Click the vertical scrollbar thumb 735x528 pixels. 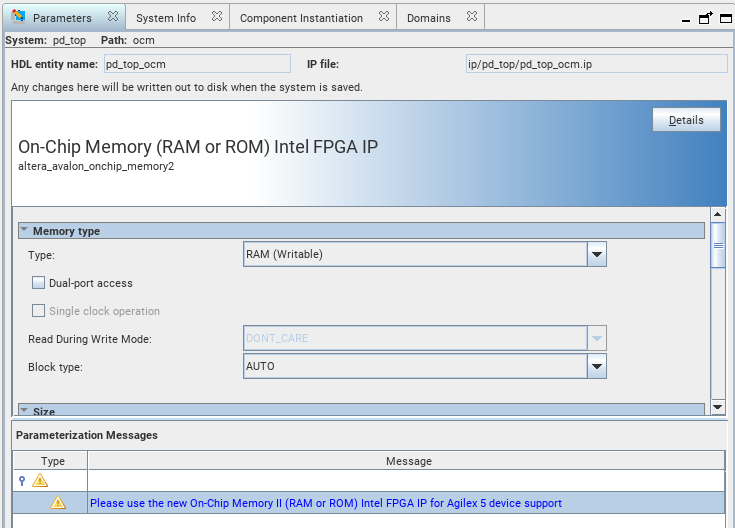(718, 246)
